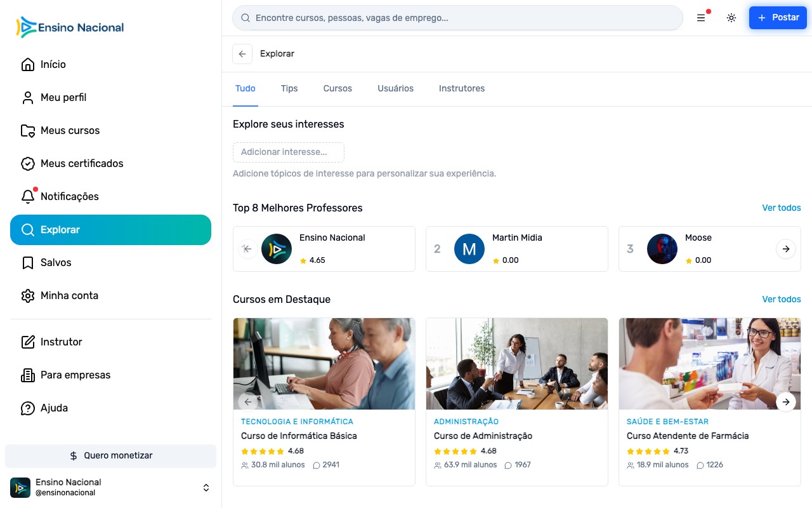The width and height of the screenshot is (812, 508).
Task: Click inside the Adicionar interesse field
Action: [289, 152]
